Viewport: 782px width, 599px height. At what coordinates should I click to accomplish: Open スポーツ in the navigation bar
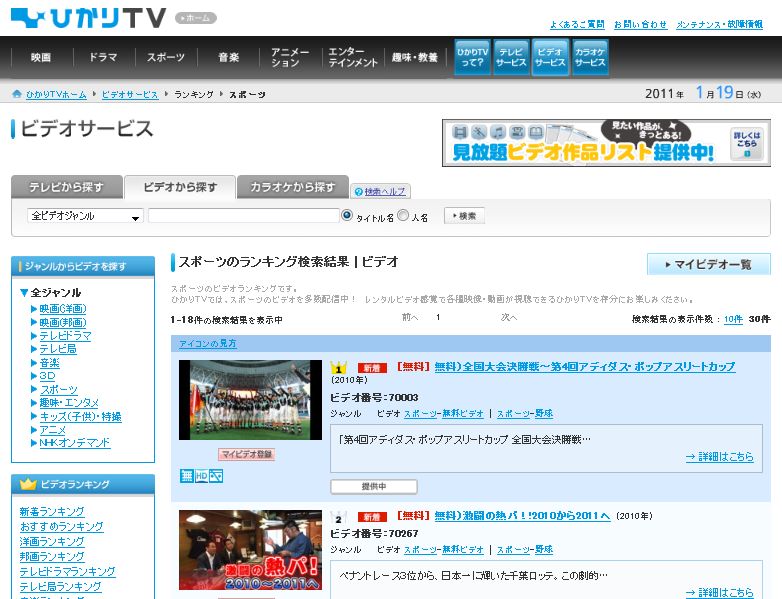166,57
